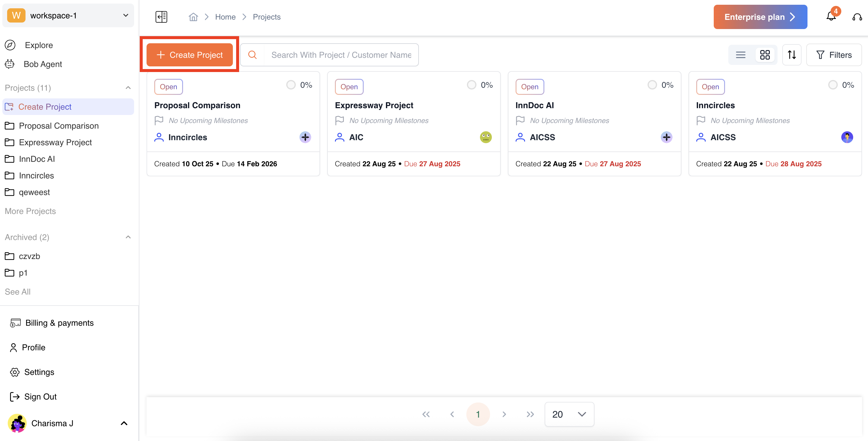868x441 pixels.
Task: Open Billing & payments menu item
Action: point(59,323)
